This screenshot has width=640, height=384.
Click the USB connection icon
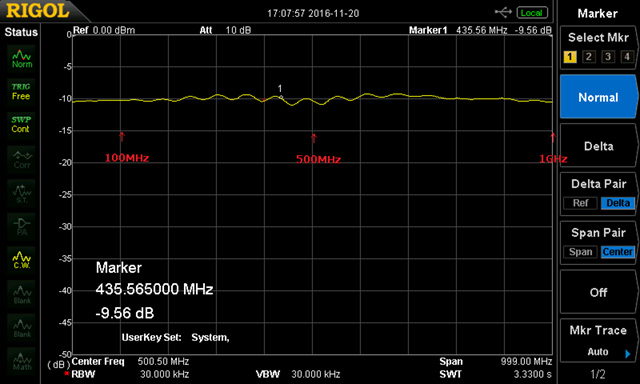click(x=503, y=12)
